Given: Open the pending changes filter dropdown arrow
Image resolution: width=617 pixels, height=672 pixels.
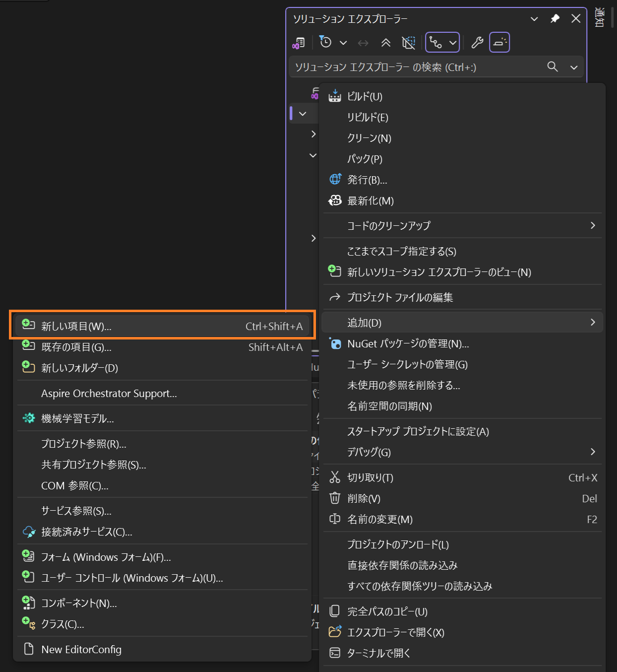Looking at the screenshot, I should [x=343, y=43].
